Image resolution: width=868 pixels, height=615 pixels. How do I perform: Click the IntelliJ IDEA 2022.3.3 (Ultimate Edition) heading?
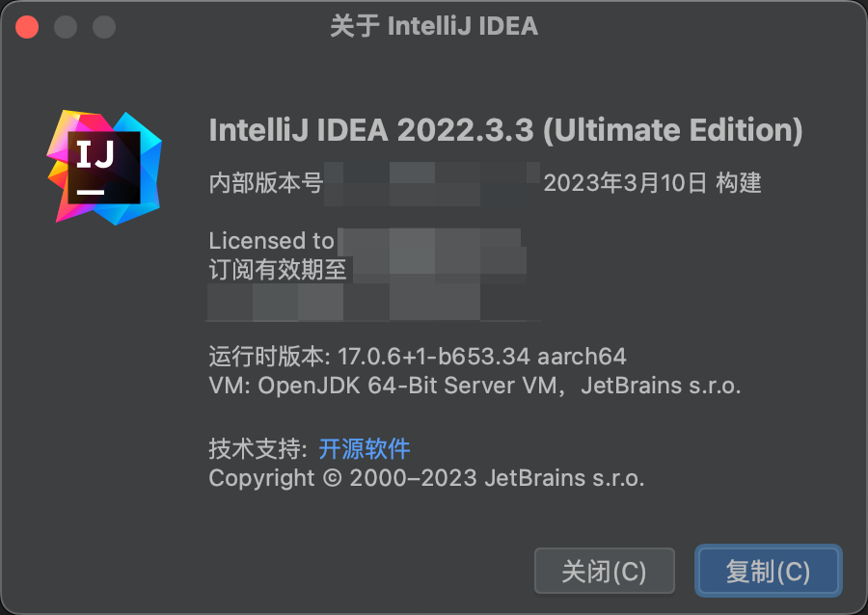click(x=505, y=130)
